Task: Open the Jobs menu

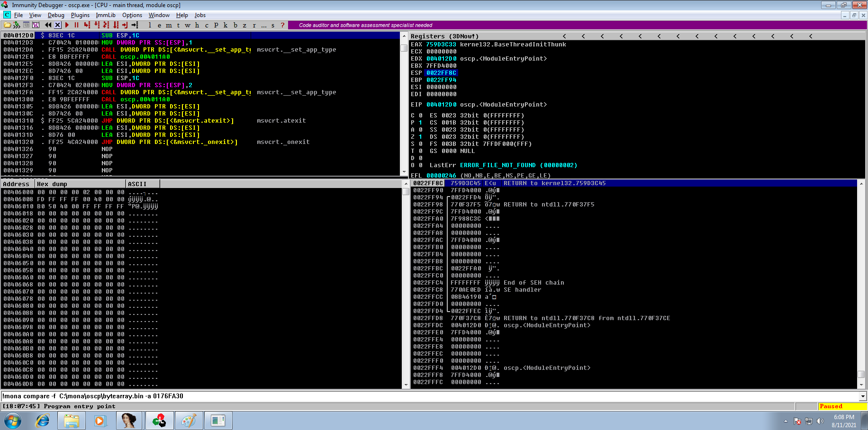Action: click(x=200, y=15)
